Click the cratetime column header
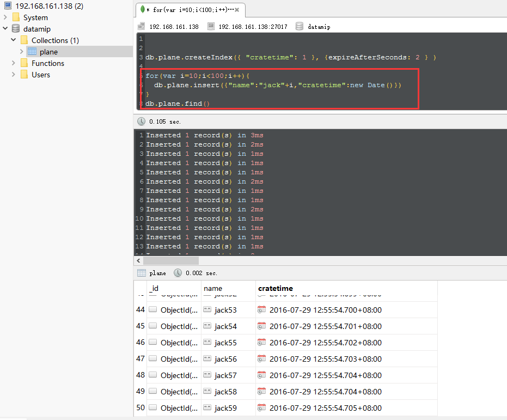 346,288
